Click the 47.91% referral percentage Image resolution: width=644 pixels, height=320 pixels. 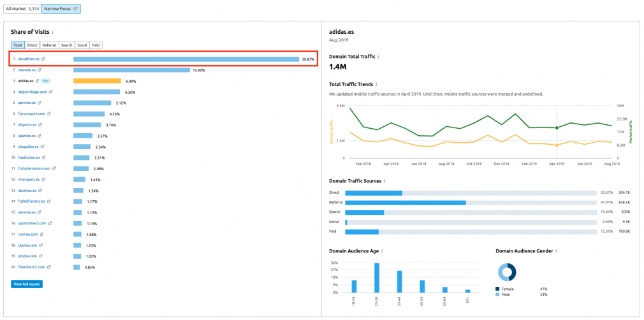pyautogui.click(x=606, y=203)
